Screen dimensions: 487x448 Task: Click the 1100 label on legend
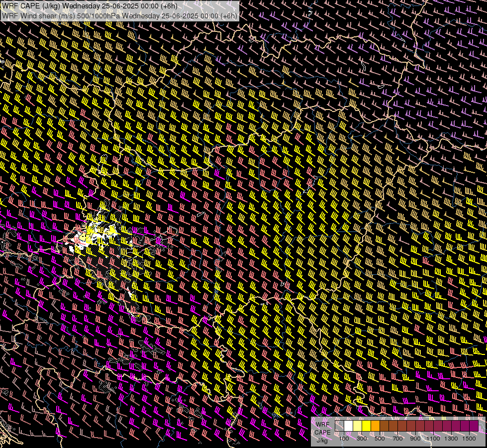[433, 439]
